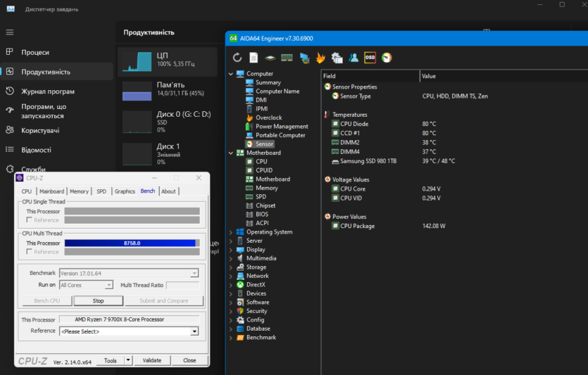Click the motherboard chip toolbar icon in AIDA64

point(270,58)
